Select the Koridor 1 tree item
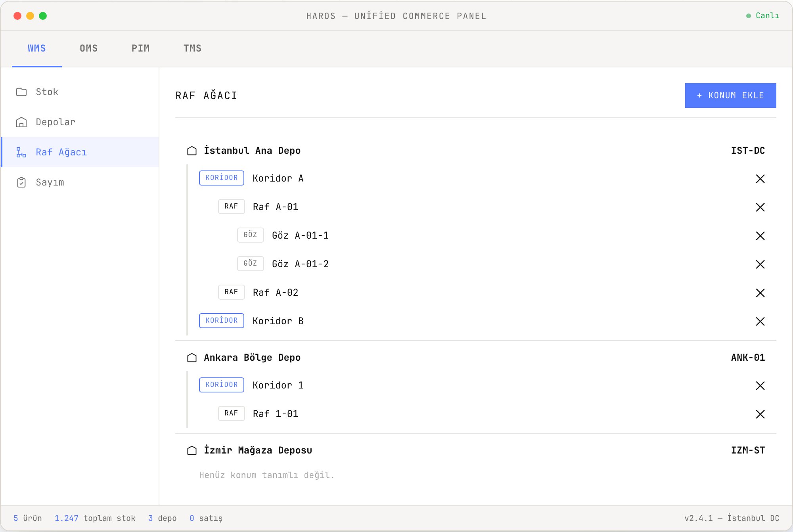Viewport: 793px width, 532px height. [x=482, y=385]
